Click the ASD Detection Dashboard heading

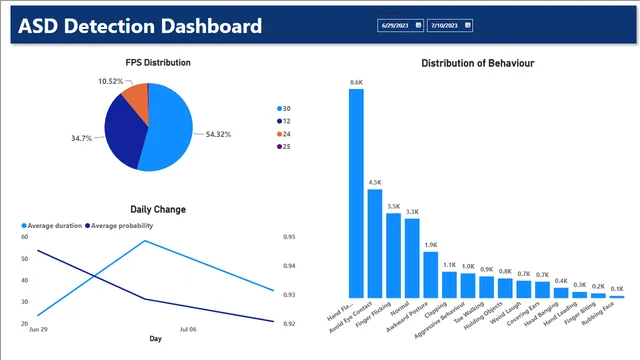point(140,26)
